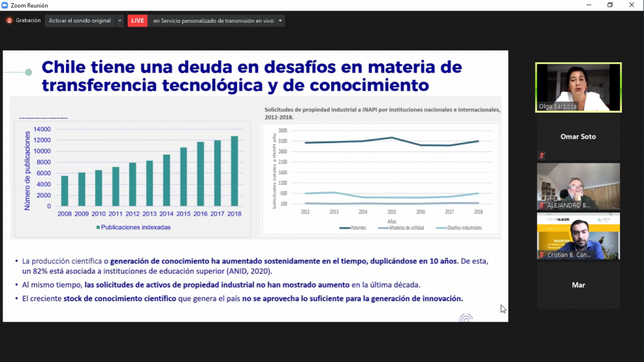Select Omar Soto's participant tile

[x=578, y=136]
